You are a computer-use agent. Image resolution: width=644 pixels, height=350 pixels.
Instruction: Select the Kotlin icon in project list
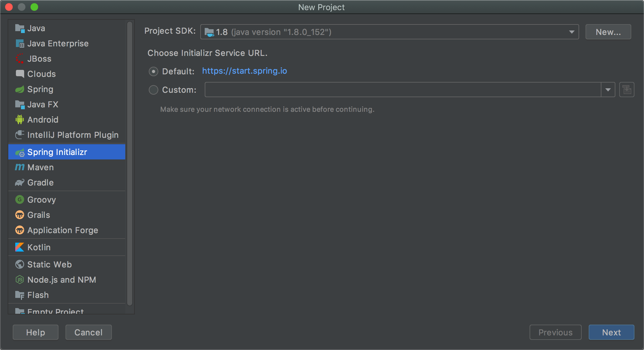[x=20, y=247]
